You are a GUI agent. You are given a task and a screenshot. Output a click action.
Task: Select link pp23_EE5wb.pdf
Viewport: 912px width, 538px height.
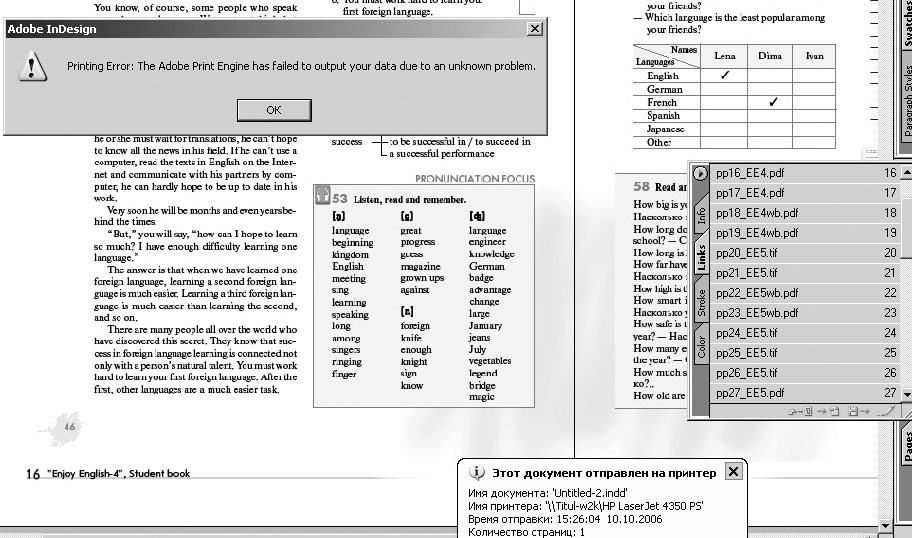click(x=806, y=313)
